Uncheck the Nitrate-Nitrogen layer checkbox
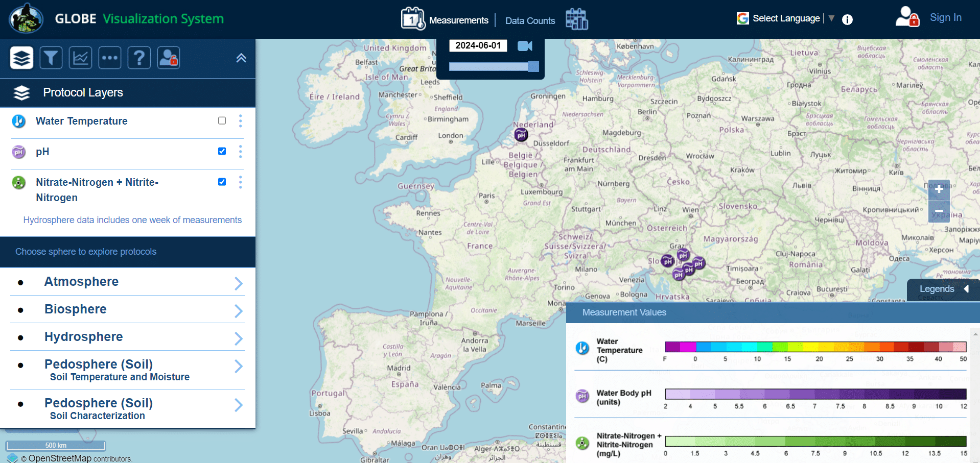Viewport: 980px width, 463px height. tap(222, 182)
